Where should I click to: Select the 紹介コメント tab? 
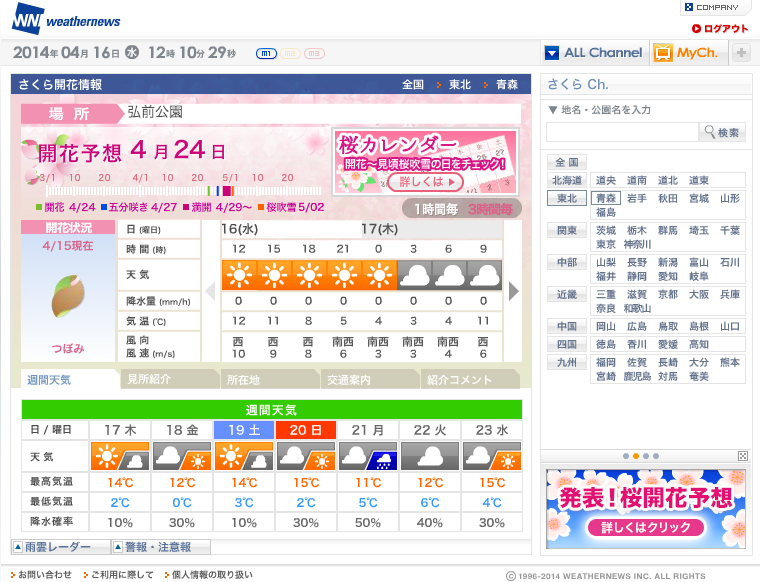pos(469,379)
